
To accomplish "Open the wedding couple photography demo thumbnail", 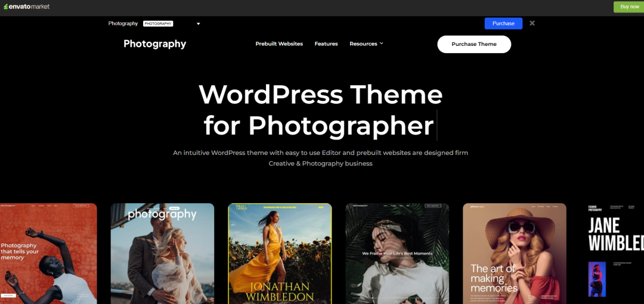I will [x=162, y=253].
